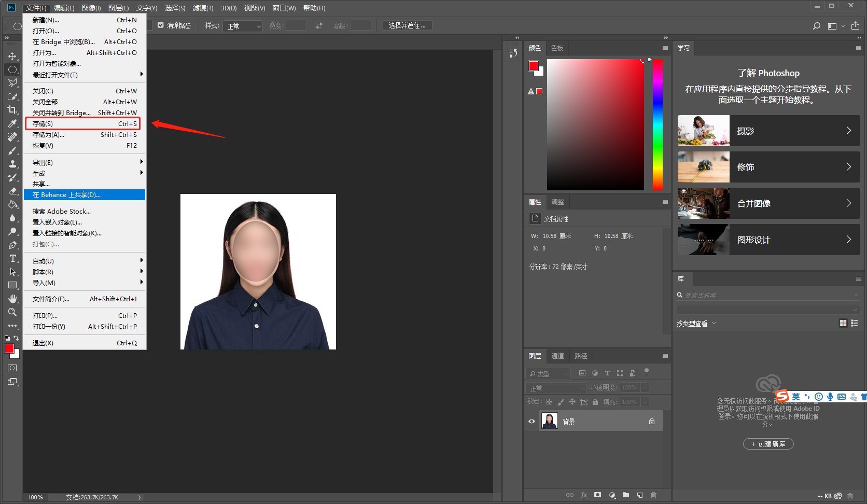The width and height of the screenshot is (867, 504).
Task: Select the Brush tool
Action: coord(12,150)
